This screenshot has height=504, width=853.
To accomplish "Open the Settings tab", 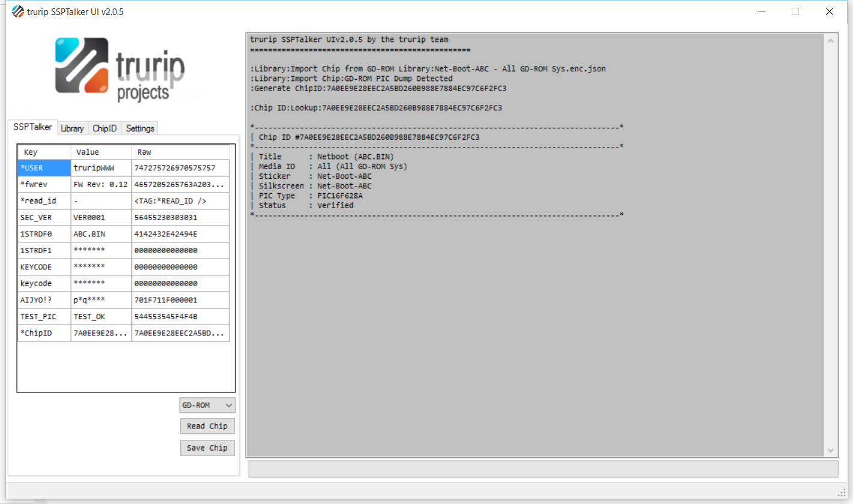I will pyautogui.click(x=140, y=128).
